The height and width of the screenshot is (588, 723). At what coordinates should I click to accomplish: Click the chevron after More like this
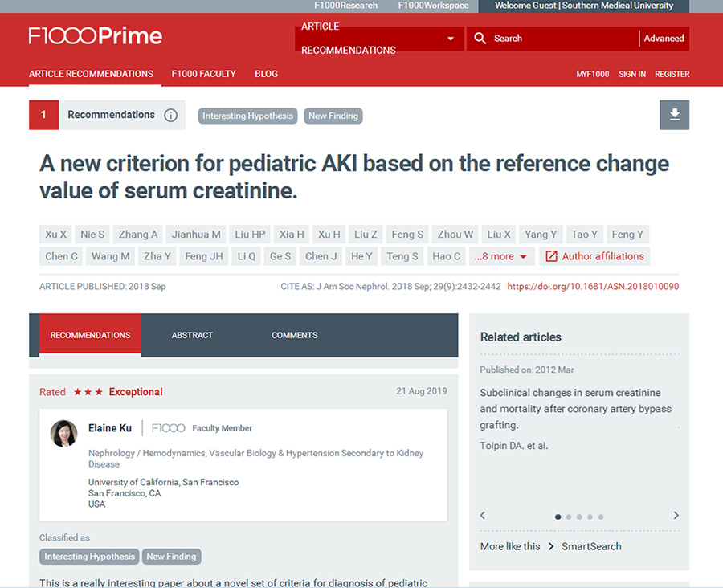coord(551,546)
